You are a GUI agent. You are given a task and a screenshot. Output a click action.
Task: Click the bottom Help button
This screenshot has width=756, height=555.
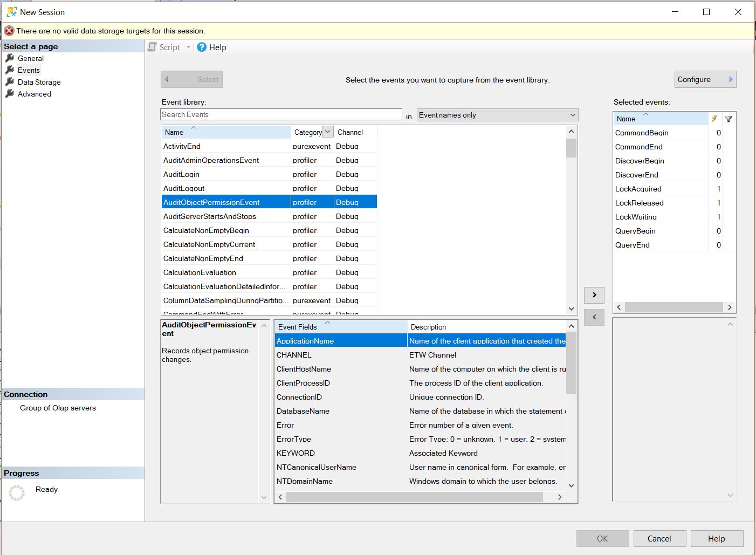[717, 538]
